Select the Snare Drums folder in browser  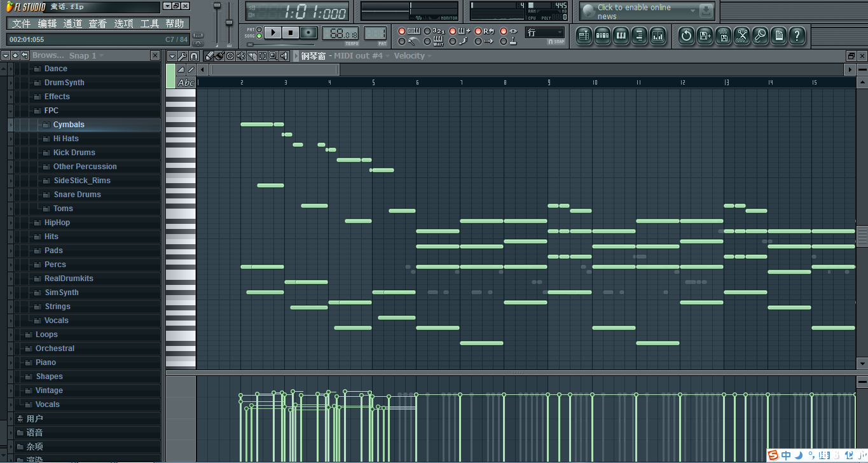[x=77, y=195]
